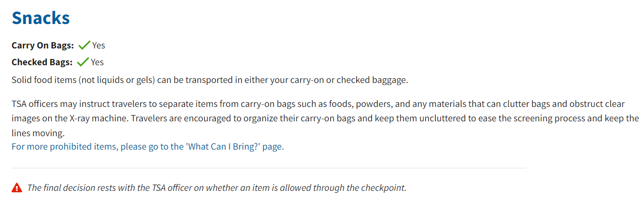The width and height of the screenshot is (644, 211).
Task: Click the paragraph beginning 'TSA officers may instruct'
Action: (x=325, y=118)
